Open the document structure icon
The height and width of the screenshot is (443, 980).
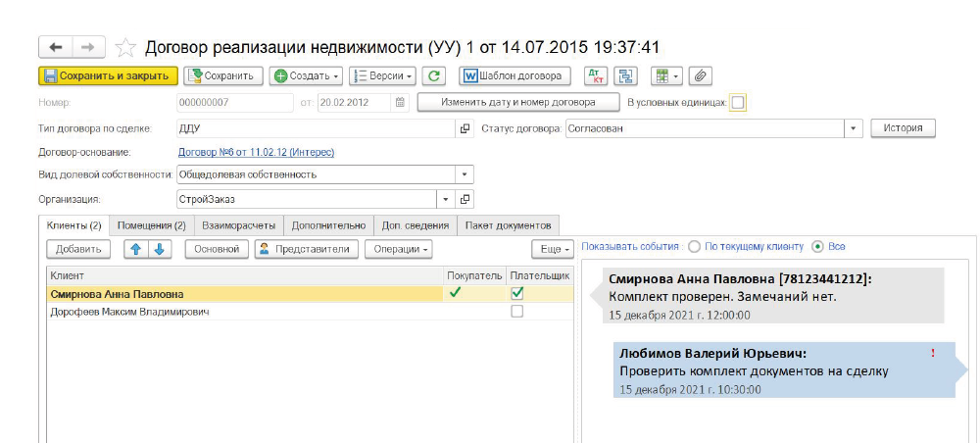[x=626, y=75]
